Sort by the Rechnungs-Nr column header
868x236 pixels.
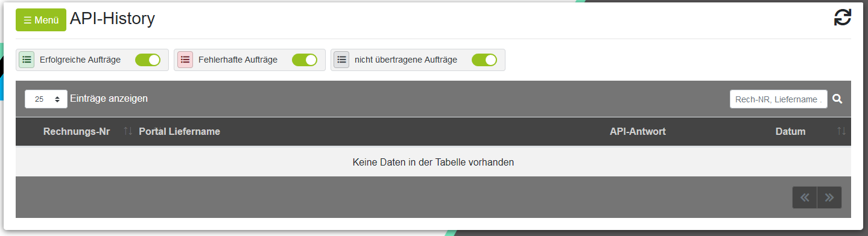pos(77,131)
